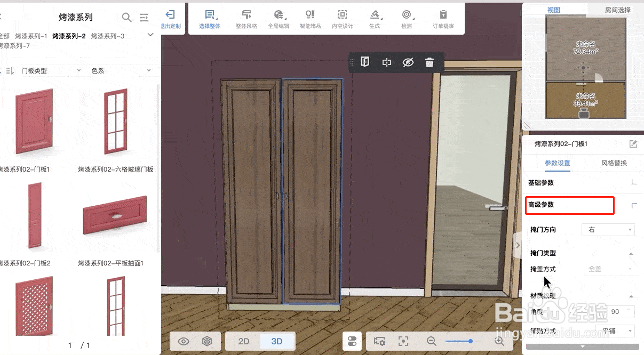Screen dimensions: 644x355
Task: Select the 选择整体 tool
Action: [x=210, y=19]
